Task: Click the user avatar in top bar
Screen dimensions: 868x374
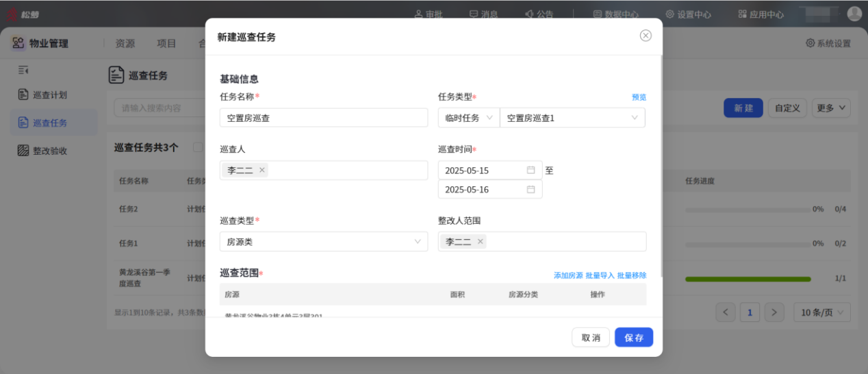Action: click(854, 14)
